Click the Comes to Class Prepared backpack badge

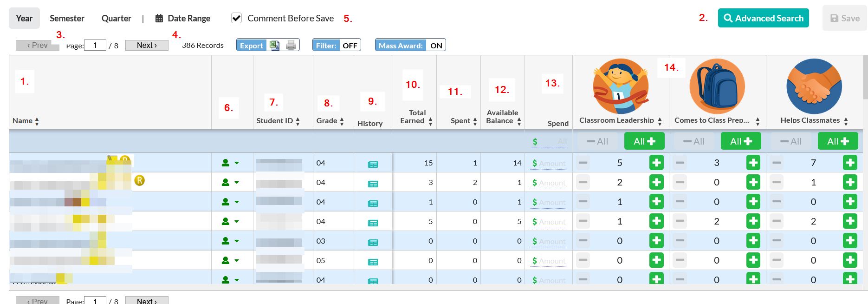(x=717, y=86)
